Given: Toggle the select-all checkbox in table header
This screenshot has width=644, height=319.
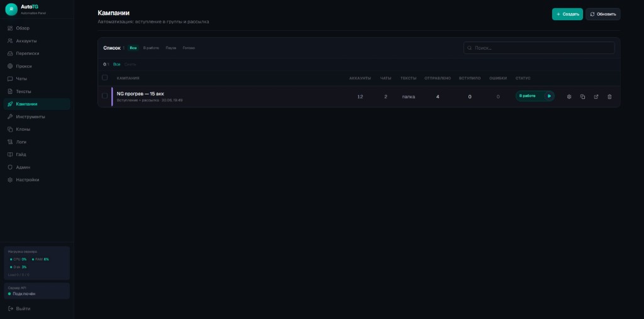Looking at the screenshot, I should (105, 77).
